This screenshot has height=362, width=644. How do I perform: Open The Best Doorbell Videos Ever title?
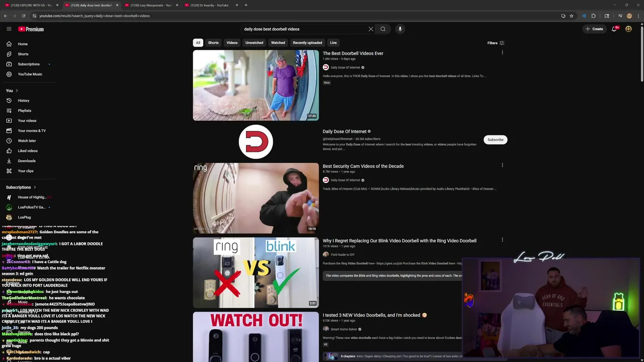353,53
